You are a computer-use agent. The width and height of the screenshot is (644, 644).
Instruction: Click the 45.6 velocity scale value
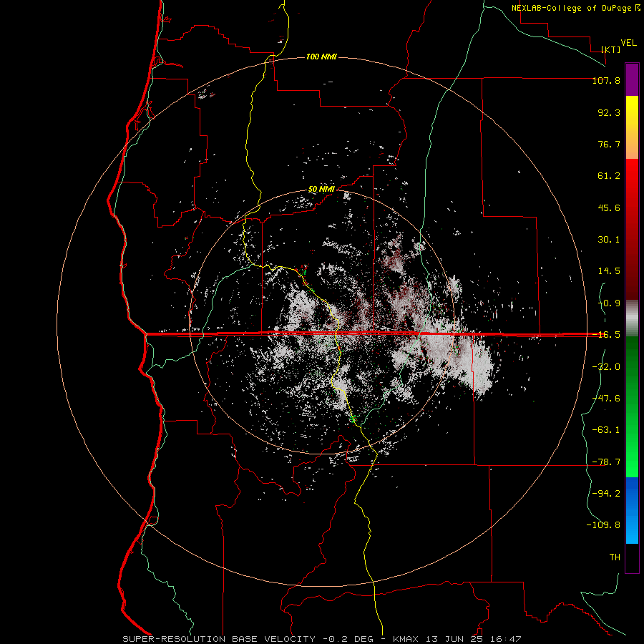pyautogui.click(x=609, y=208)
